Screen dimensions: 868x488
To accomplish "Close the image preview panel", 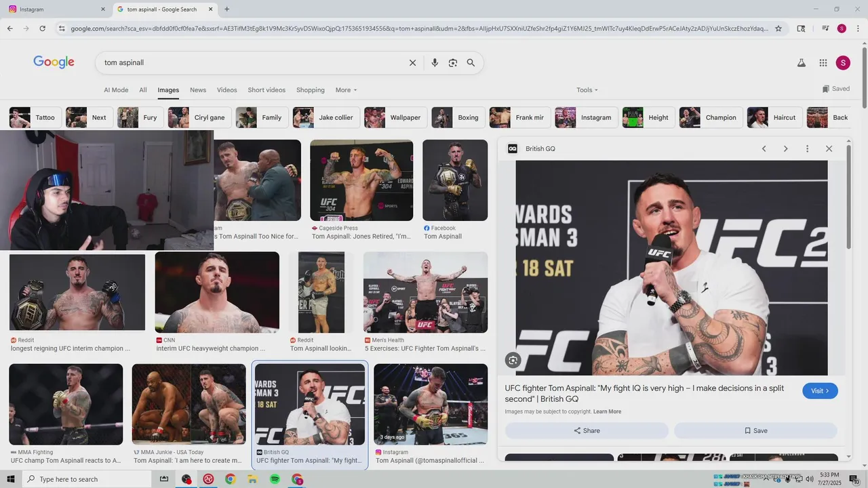I will 829,148.
